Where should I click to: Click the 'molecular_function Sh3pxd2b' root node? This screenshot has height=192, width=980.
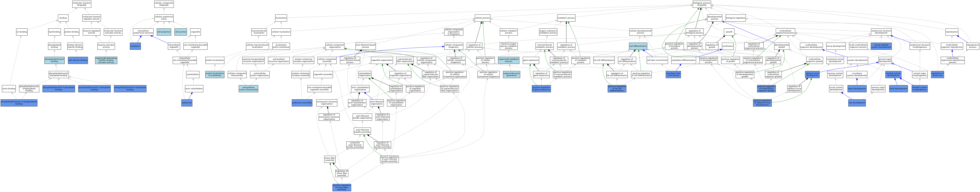tap(82, 4)
